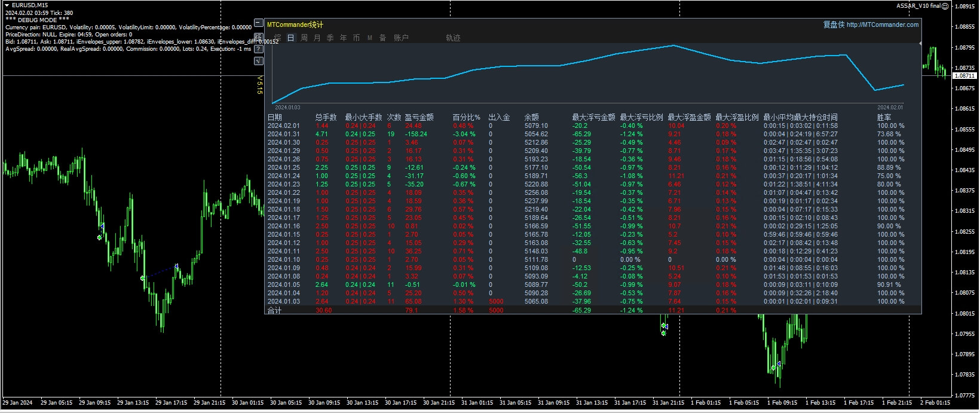Viewport: 980px width, 413px height.
Task: Open the http://MTCommander.com link
Action: click(882, 25)
